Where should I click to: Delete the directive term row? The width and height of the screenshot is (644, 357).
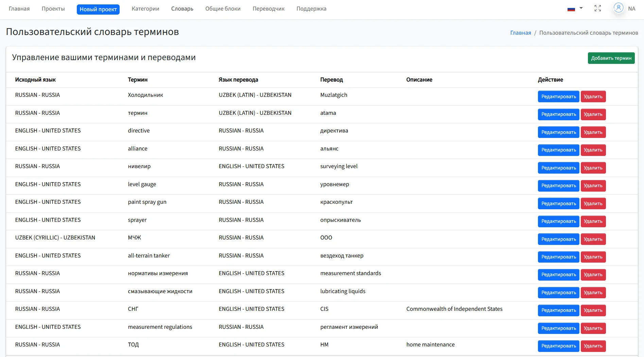click(593, 132)
